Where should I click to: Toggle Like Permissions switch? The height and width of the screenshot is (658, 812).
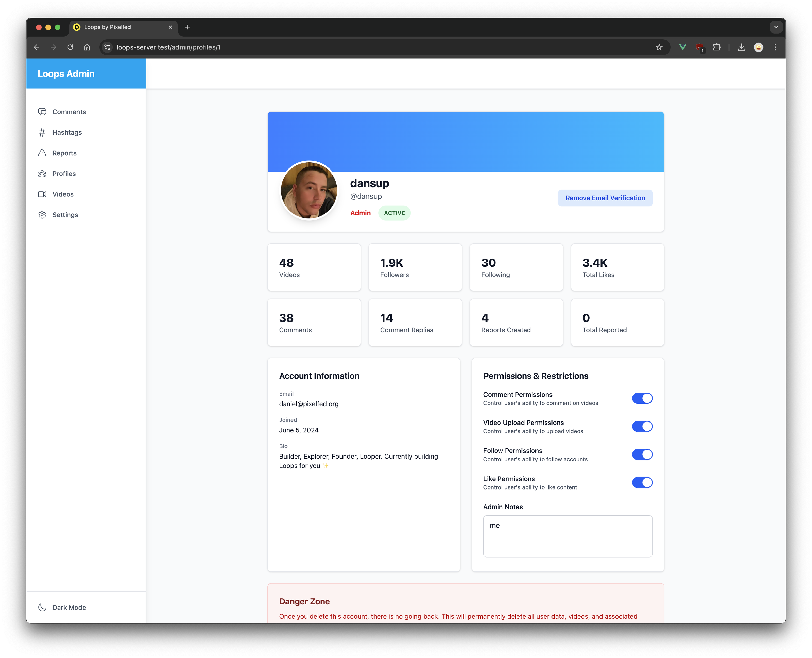pyautogui.click(x=642, y=482)
